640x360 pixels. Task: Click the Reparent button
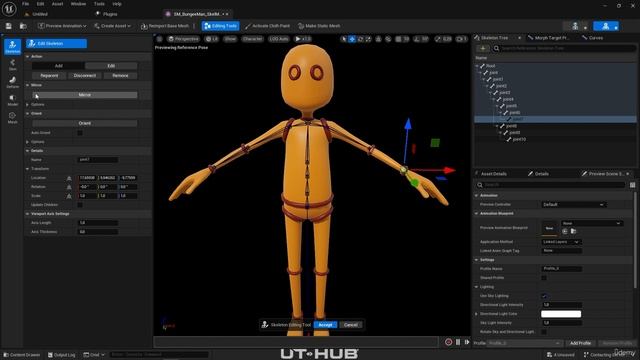(x=49, y=76)
